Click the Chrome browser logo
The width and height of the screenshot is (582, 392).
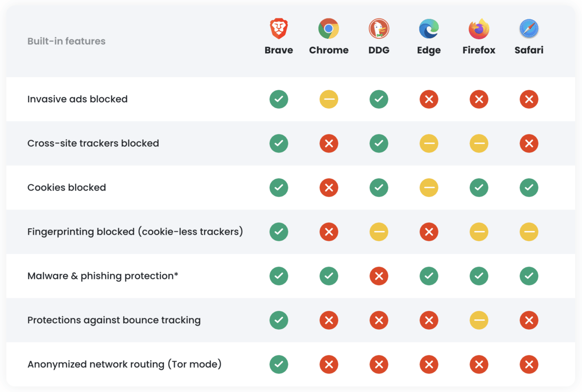pos(328,29)
